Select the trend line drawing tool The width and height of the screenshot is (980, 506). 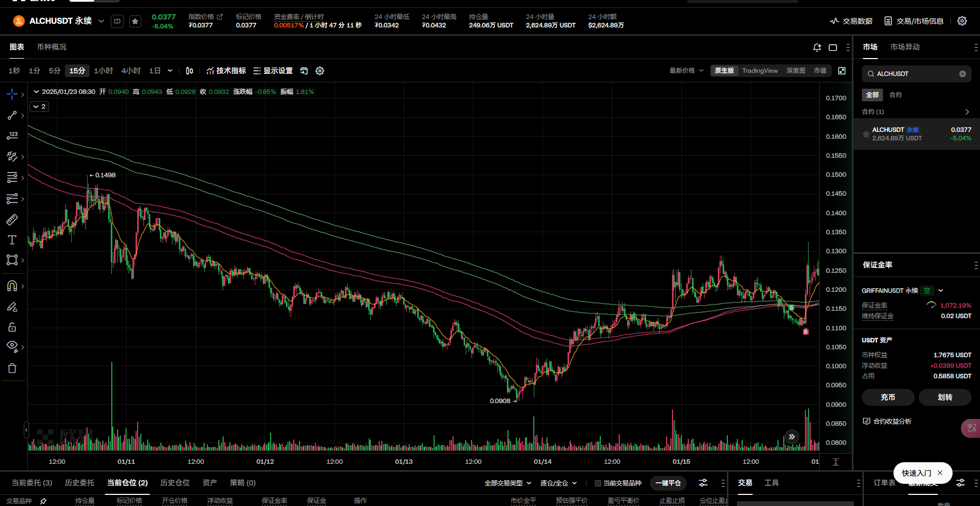(12, 115)
